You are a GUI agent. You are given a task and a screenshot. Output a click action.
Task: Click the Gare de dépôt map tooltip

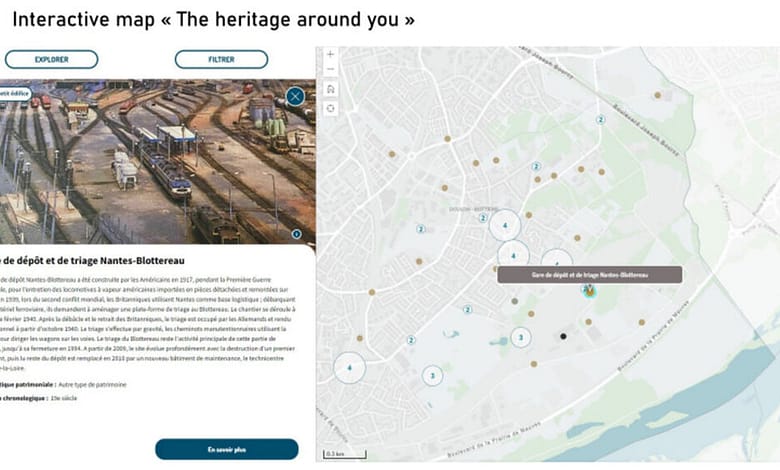589,274
